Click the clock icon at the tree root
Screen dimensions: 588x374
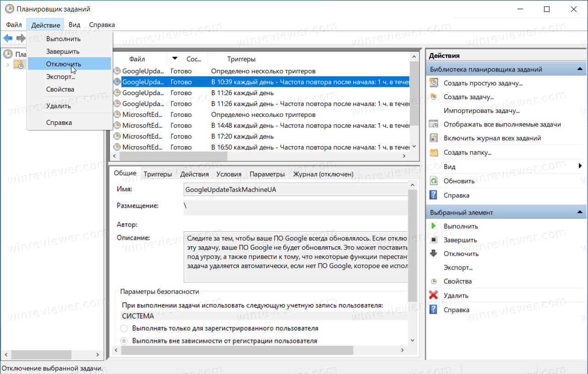pos(8,54)
